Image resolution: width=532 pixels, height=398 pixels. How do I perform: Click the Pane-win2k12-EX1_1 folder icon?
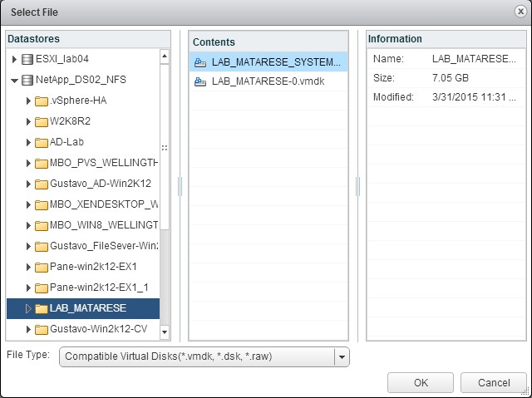(x=41, y=287)
